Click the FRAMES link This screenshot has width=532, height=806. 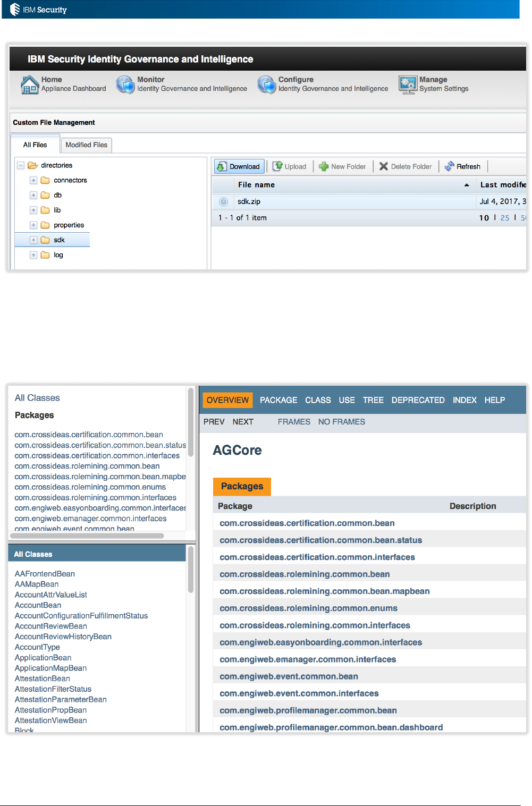[294, 422]
